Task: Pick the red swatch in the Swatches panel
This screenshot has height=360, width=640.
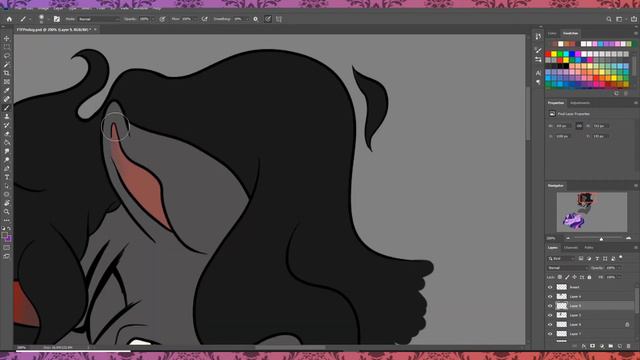Action: point(548,54)
